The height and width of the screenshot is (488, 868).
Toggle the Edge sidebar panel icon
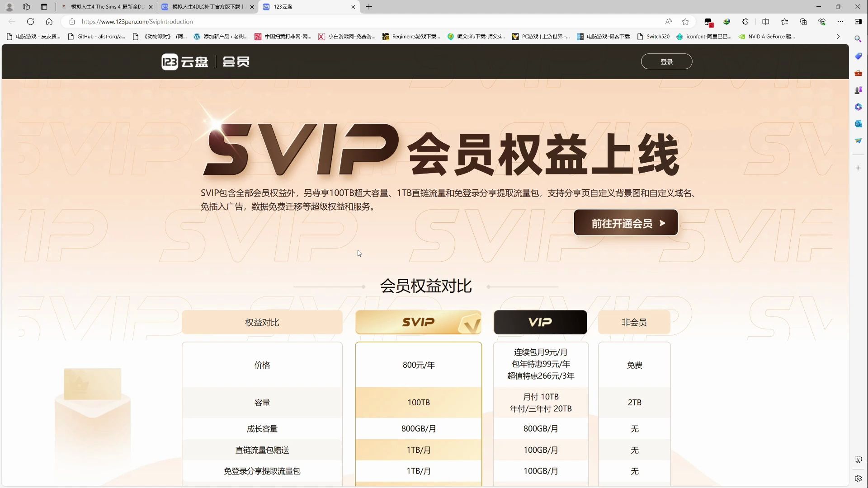pyautogui.click(x=858, y=21)
